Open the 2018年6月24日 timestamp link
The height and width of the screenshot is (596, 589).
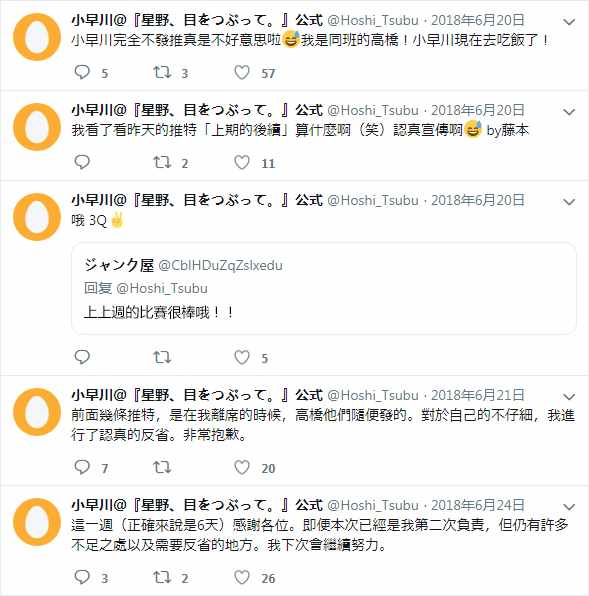point(478,505)
